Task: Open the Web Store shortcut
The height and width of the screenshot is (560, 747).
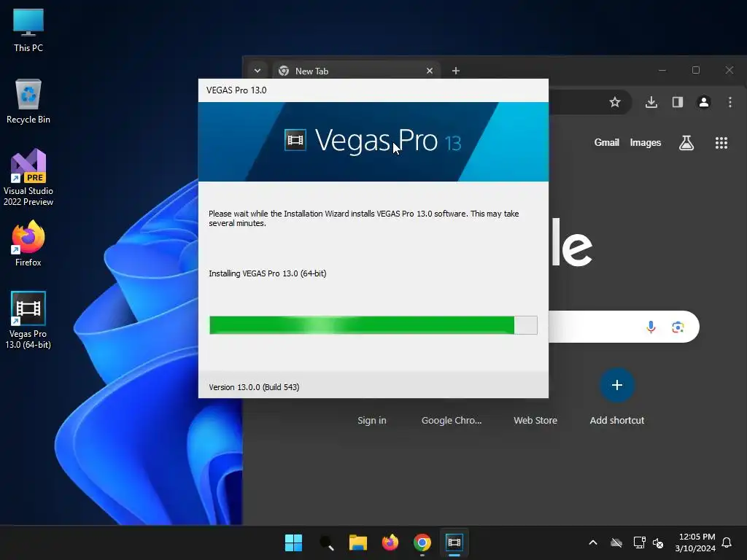Action: tap(535, 421)
